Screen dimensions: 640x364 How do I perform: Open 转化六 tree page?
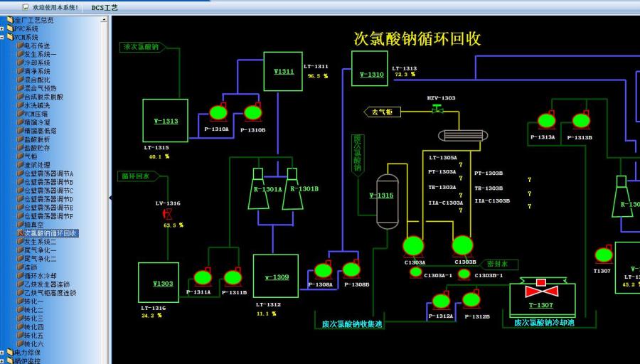point(33,344)
